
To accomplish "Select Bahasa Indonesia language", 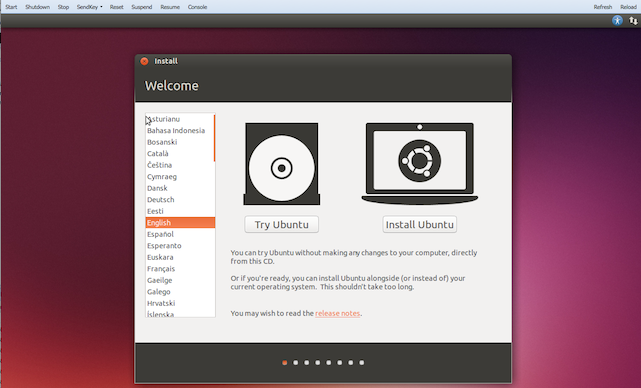I will click(179, 130).
